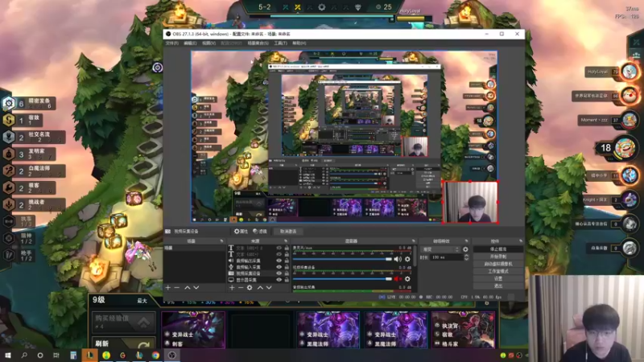This screenshot has width=644, height=362.
Task: Toggle visibility of 文本 (GDI+) source
Action: (x=279, y=254)
